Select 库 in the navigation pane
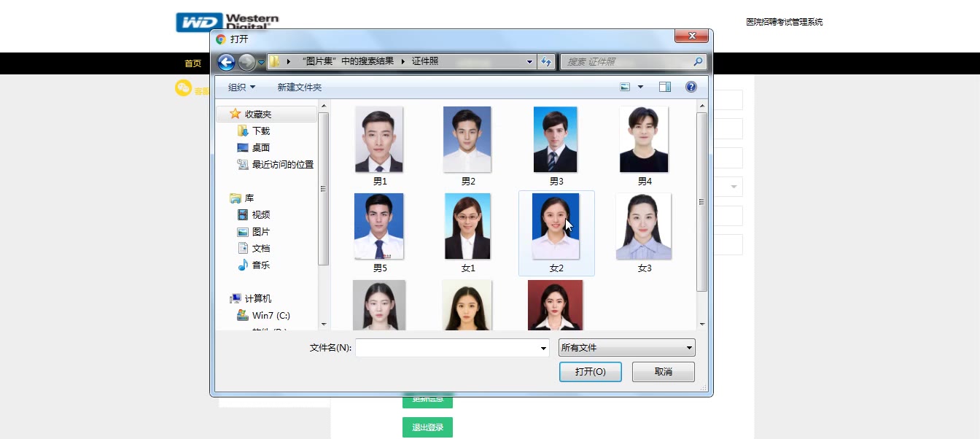Image resolution: width=980 pixels, height=439 pixels. pos(242,198)
